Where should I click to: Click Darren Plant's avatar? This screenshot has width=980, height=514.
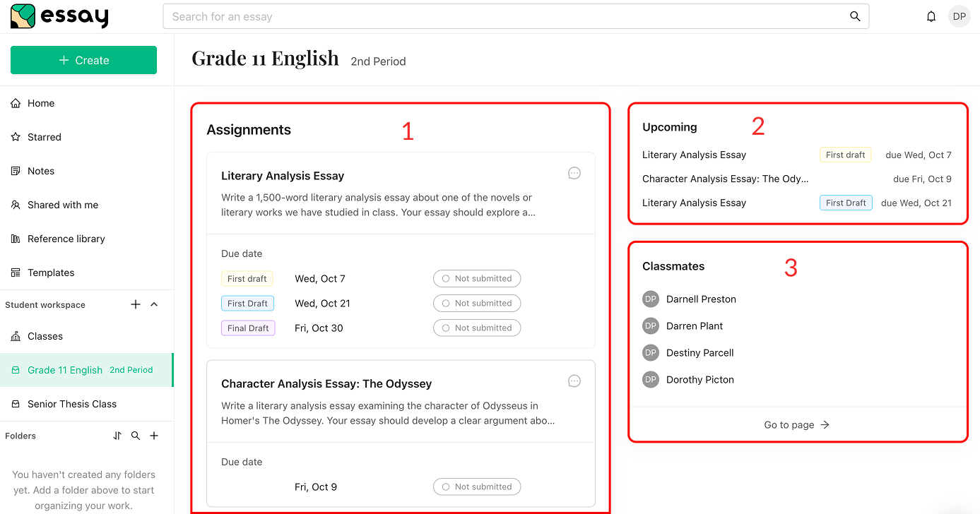click(x=650, y=325)
